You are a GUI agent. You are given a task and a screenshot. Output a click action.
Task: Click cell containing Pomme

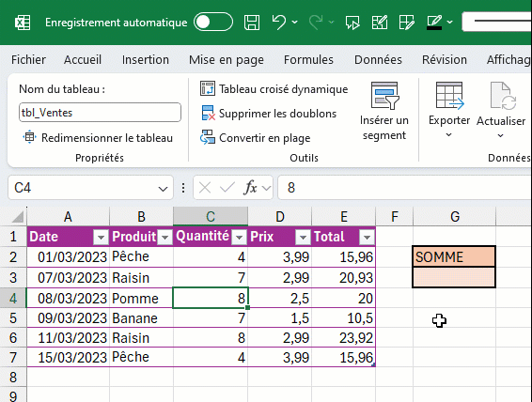141,299
